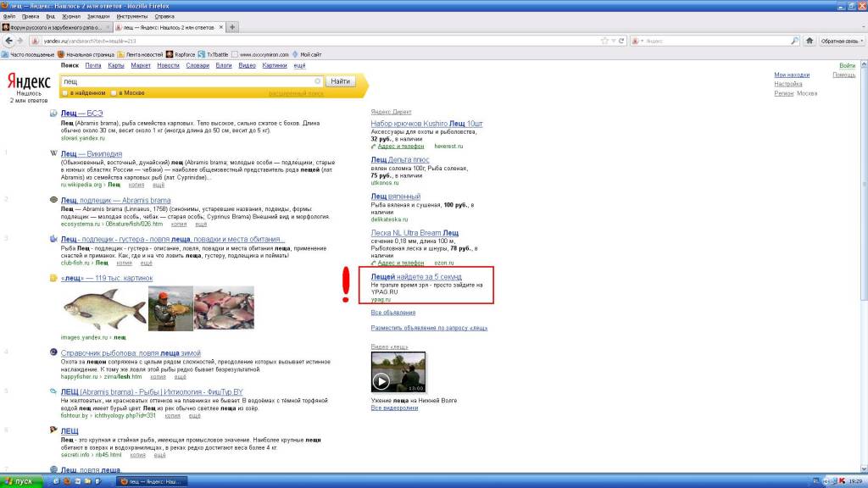The height and width of the screenshot is (488, 868).
Task: Open the 'Правка' menu
Action: (x=31, y=17)
